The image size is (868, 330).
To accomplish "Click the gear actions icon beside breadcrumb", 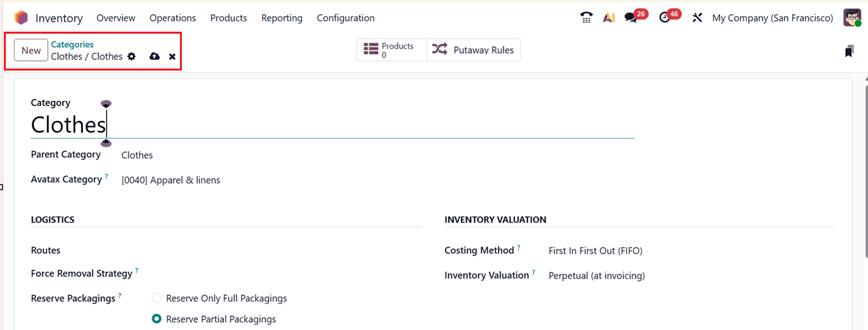I will (131, 56).
